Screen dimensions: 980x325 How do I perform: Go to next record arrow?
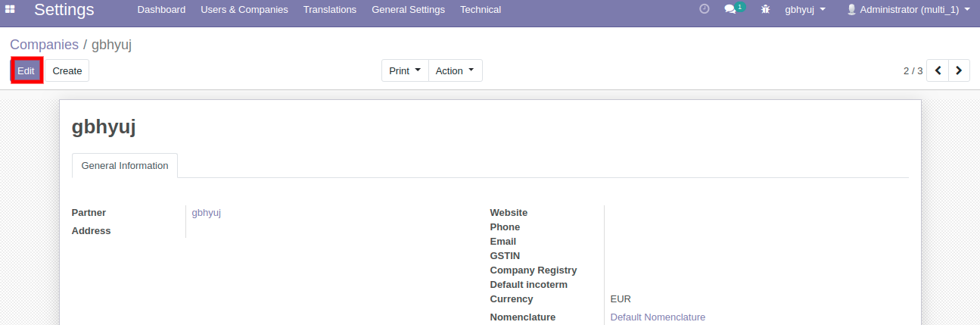click(959, 70)
